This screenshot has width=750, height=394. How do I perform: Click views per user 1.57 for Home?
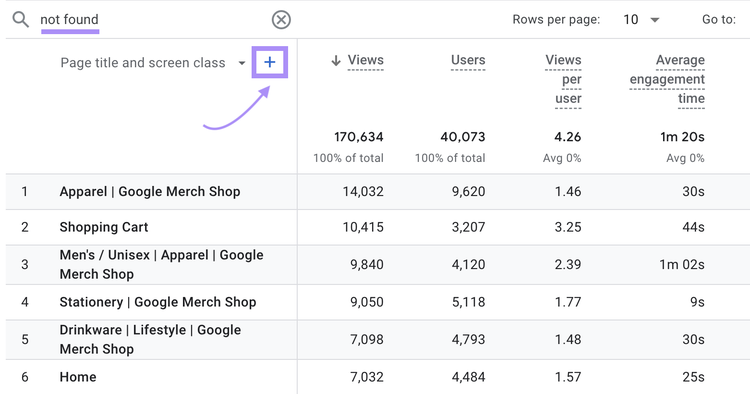coord(568,377)
